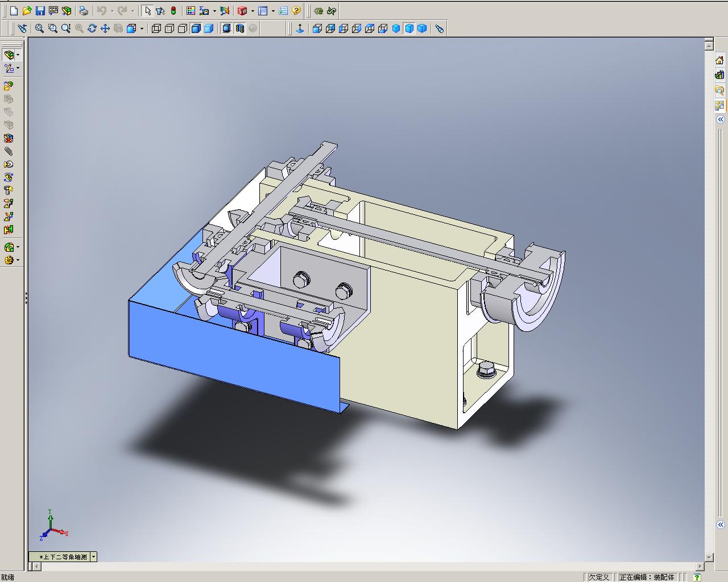Switch to the Isometric view
The height and width of the screenshot is (582, 728).
tap(396, 28)
